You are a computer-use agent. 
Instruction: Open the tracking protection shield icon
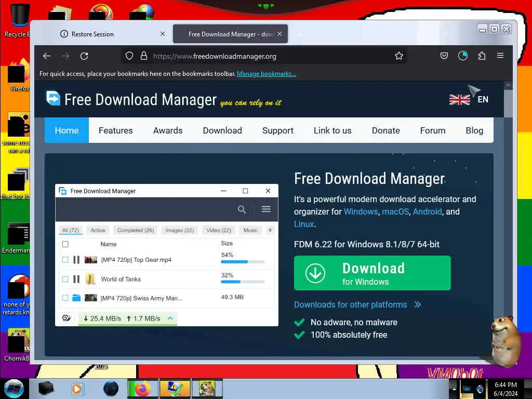point(129,56)
